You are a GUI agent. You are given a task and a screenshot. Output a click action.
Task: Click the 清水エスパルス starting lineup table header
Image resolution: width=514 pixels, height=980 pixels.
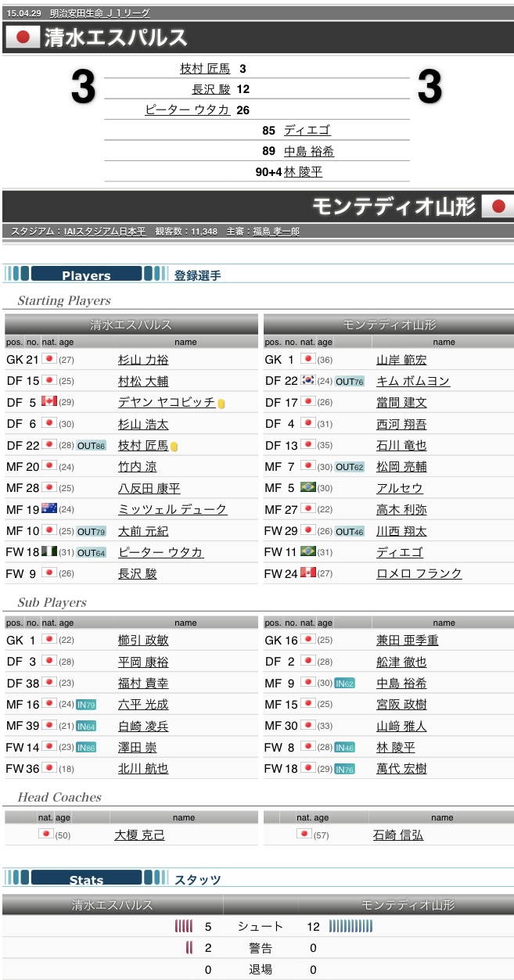point(131,325)
